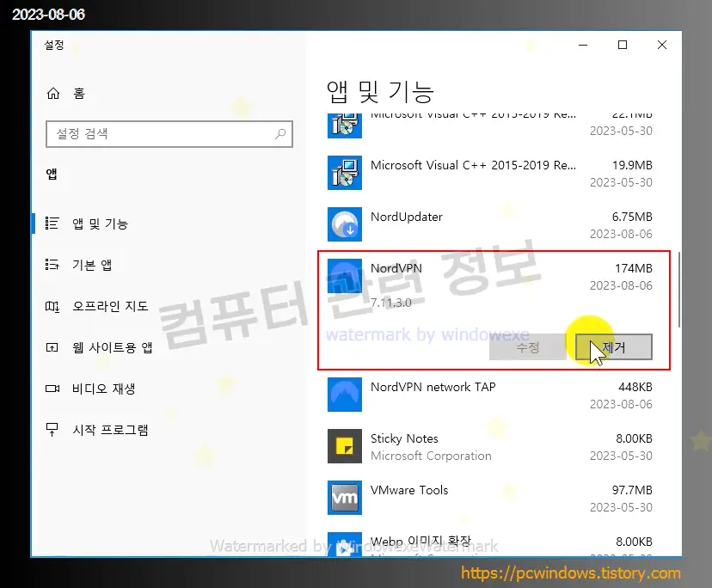712x588 pixels.
Task: Select the 시작 프로그램 icon
Action: pos(52,430)
